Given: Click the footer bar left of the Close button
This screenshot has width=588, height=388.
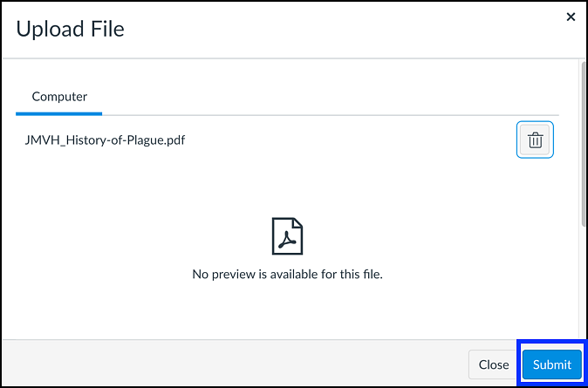Looking at the screenshot, I should click(x=235, y=364).
